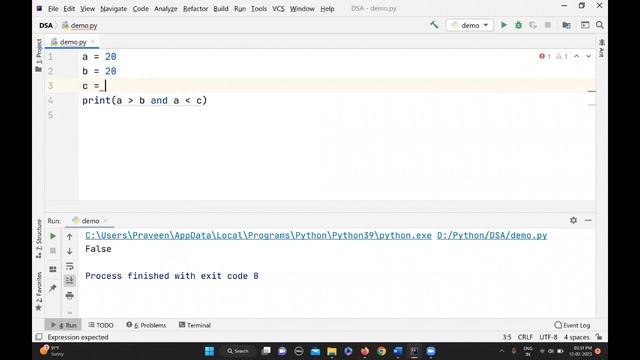Click demo.py in the navigation breadcrumb
The width and height of the screenshot is (640, 360).
coord(80,25)
